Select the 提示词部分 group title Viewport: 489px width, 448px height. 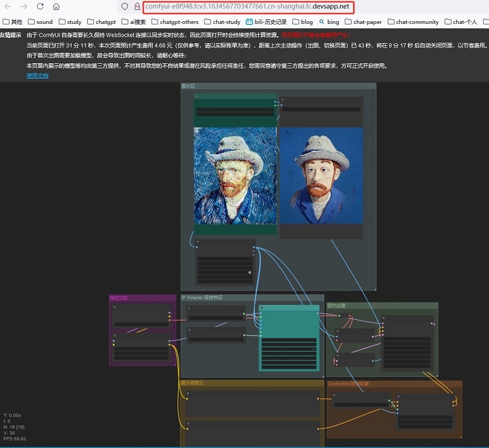click(x=192, y=383)
